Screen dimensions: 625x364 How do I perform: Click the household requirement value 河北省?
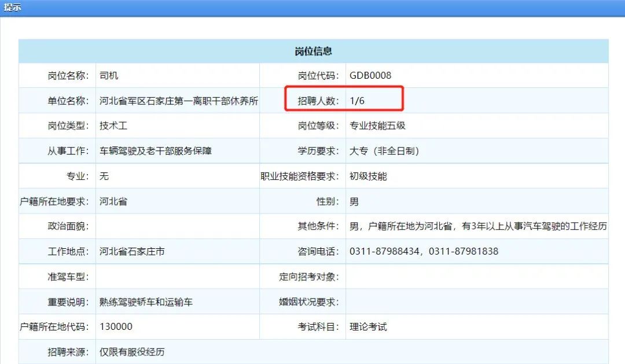pyautogui.click(x=113, y=201)
